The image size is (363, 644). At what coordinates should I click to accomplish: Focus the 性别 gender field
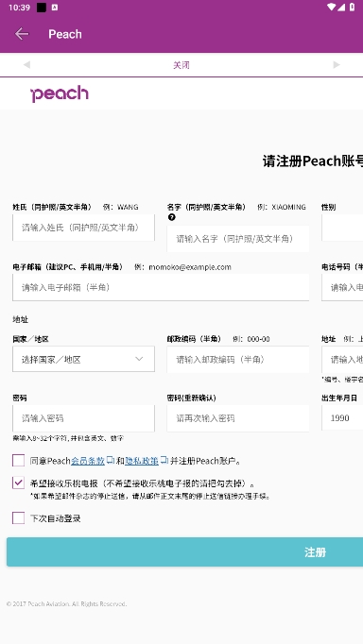click(342, 228)
